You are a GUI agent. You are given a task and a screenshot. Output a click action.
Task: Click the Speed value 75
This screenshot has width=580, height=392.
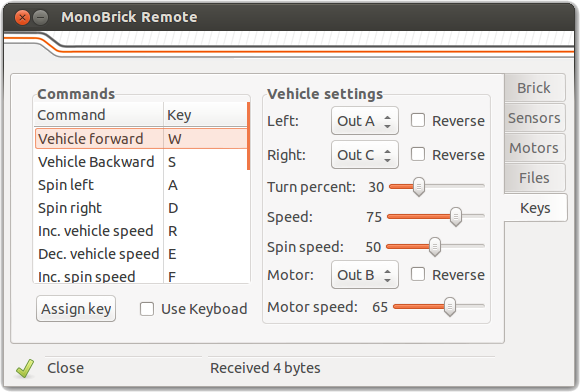point(374,217)
